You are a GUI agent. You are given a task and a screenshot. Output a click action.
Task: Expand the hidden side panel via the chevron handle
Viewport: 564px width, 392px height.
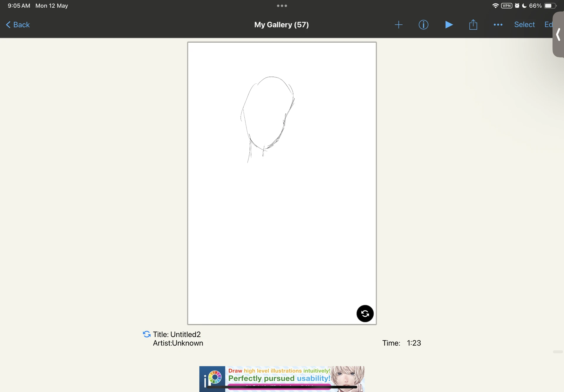tap(558, 35)
